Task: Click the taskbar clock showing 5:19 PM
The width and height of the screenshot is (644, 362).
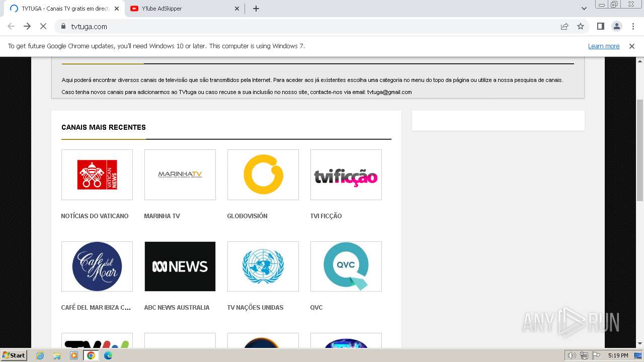Action: click(x=618, y=355)
